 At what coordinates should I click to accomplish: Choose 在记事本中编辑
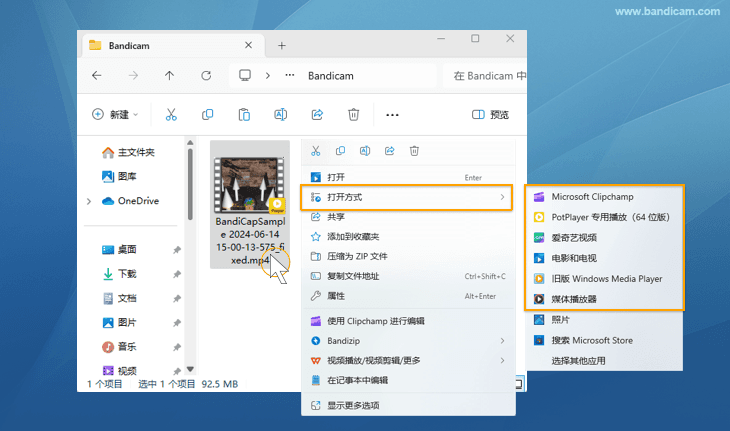[x=408, y=380]
